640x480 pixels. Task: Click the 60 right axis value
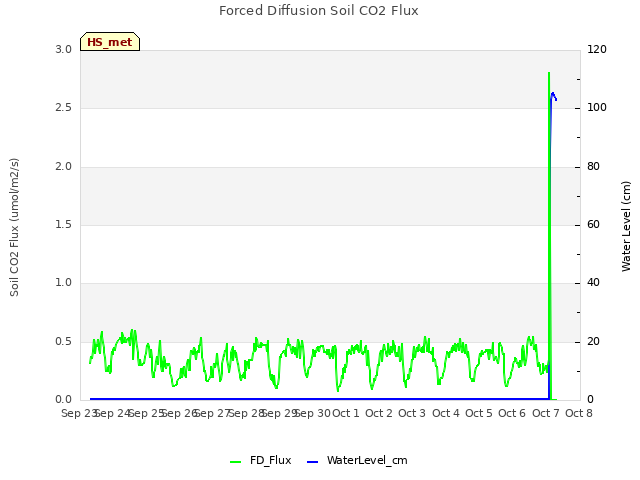tap(593, 224)
